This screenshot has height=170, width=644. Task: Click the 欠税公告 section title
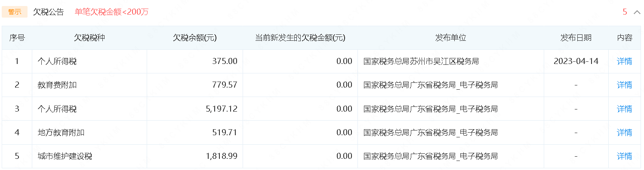(x=48, y=12)
